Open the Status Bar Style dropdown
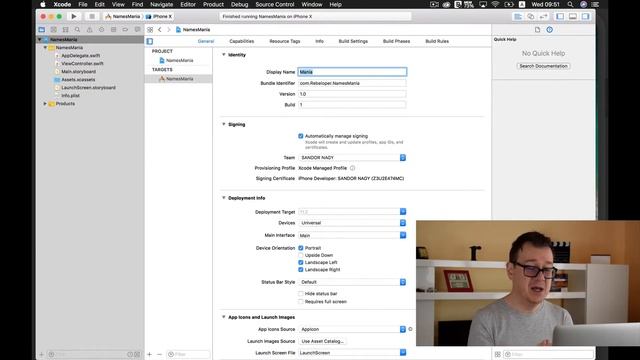The width and height of the screenshot is (640, 360). point(352,282)
